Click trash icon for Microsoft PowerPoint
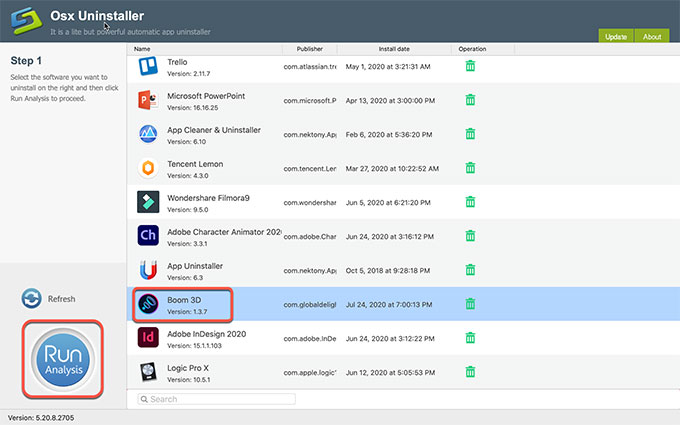The image size is (680, 425). tap(470, 100)
